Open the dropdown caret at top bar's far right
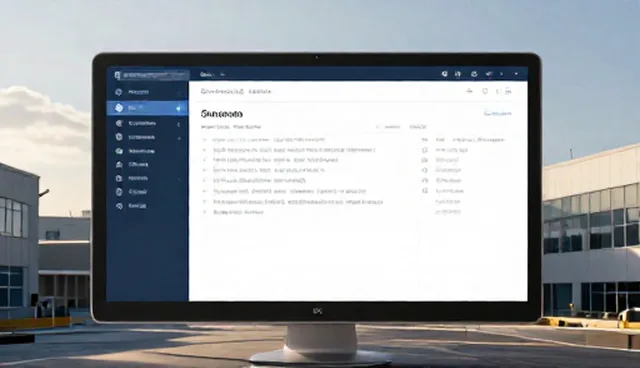The width and height of the screenshot is (640, 368). (516, 74)
